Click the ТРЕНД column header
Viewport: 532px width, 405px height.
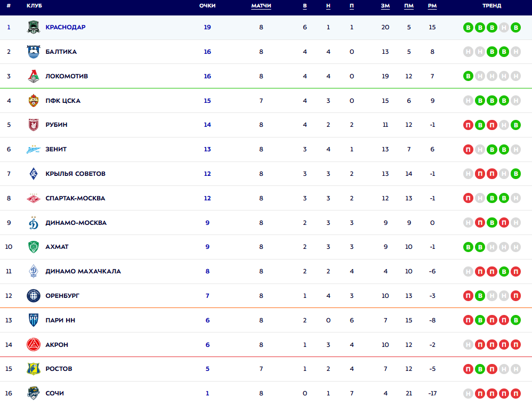click(x=492, y=6)
